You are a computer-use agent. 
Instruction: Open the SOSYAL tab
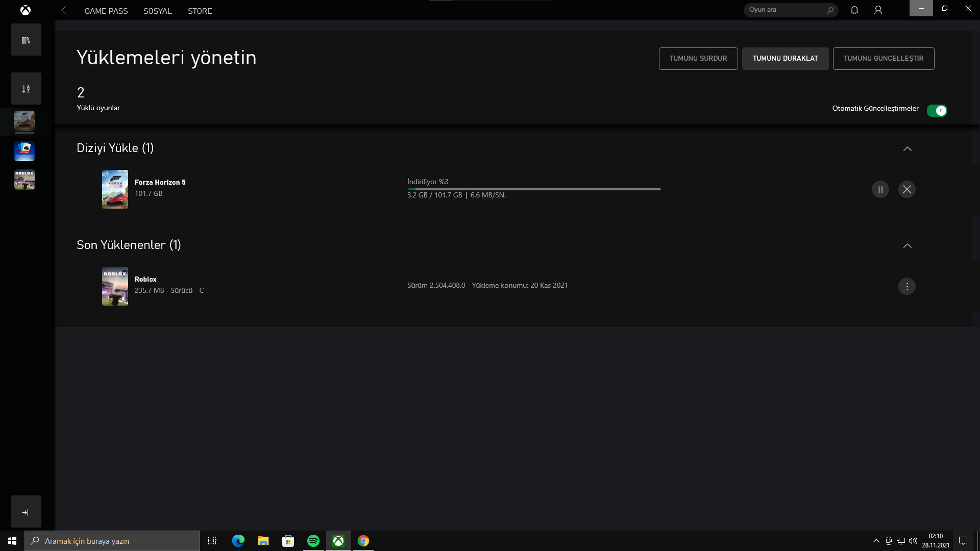157,11
